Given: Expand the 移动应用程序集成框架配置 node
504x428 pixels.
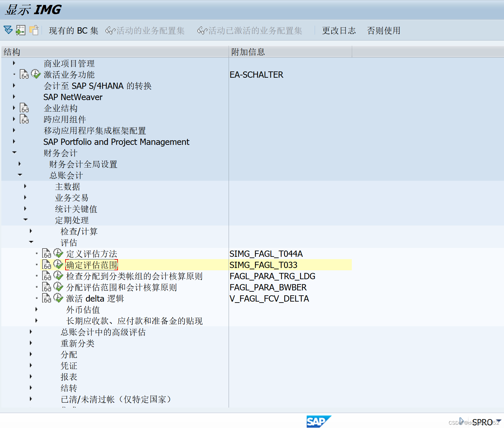Looking at the screenshot, I should tap(14, 130).
